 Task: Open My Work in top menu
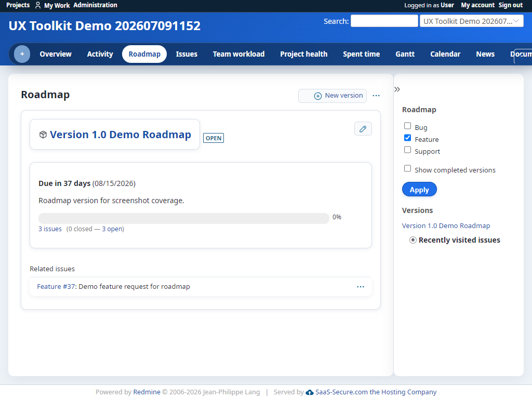click(57, 5)
